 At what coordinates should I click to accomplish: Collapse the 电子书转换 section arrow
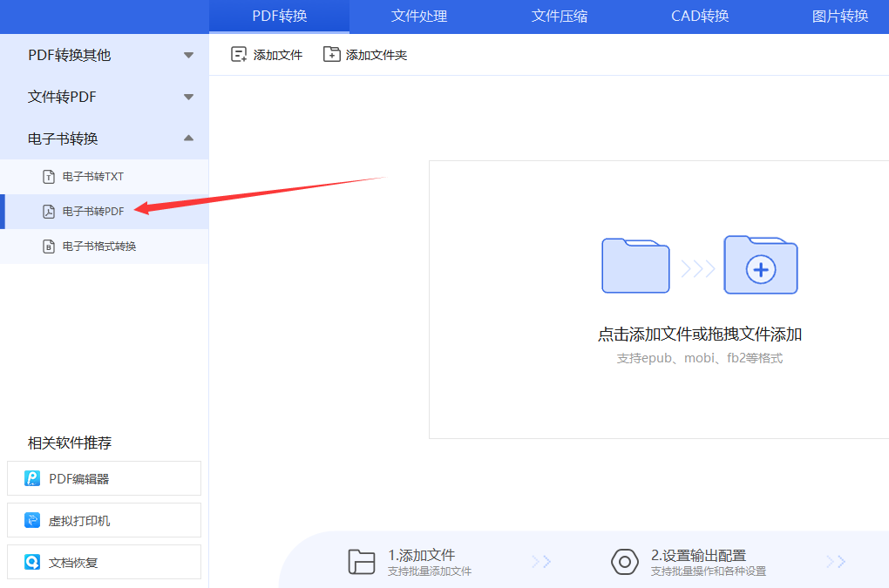tap(188, 139)
